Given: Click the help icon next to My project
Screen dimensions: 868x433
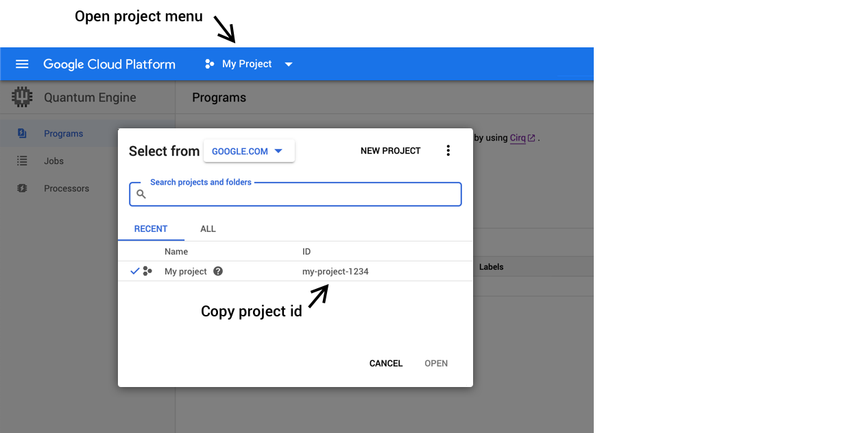Looking at the screenshot, I should [x=218, y=271].
